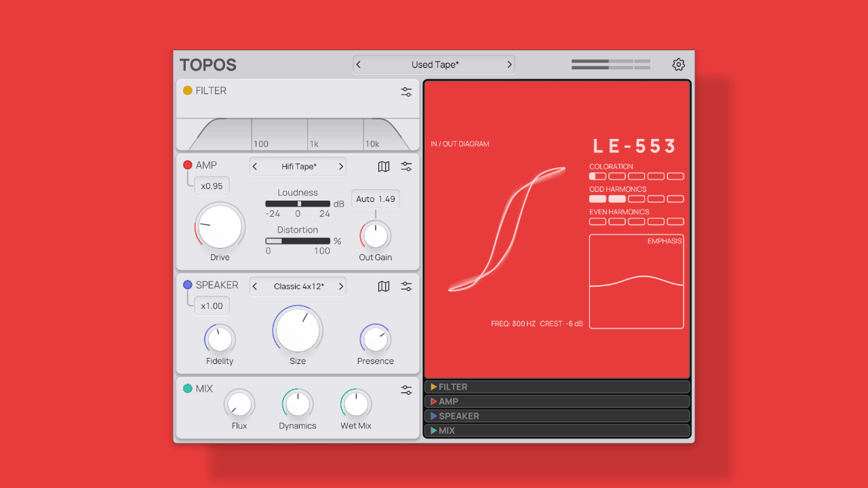Image resolution: width=868 pixels, height=488 pixels.
Task: Go to previous preset before Used Tape
Action: tap(359, 64)
